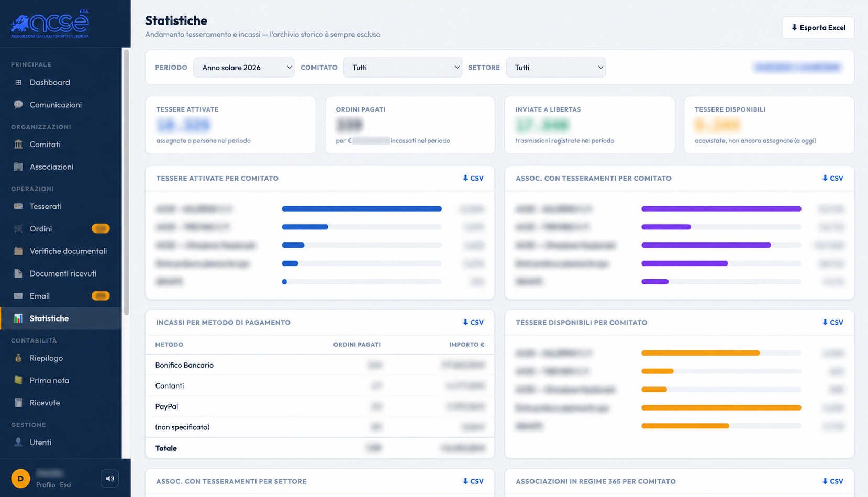Open Tesserati card icon
The width and height of the screenshot is (868, 497).
18,206
